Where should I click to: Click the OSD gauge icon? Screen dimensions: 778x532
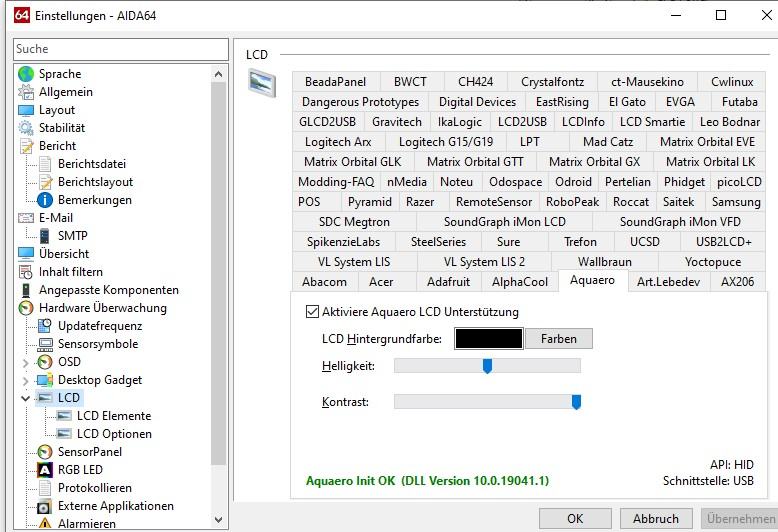[45, 362]
